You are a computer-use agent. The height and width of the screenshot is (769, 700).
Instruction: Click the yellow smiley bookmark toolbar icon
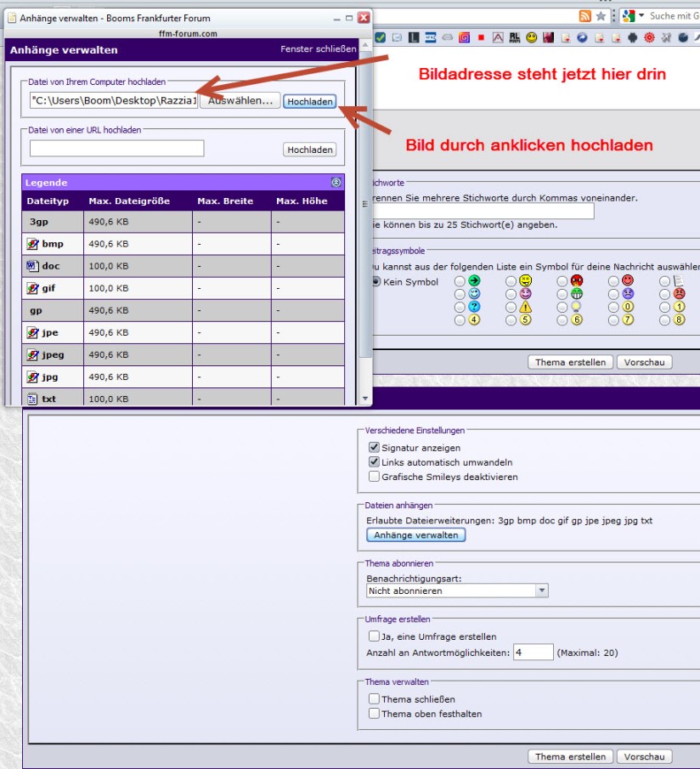532,37
